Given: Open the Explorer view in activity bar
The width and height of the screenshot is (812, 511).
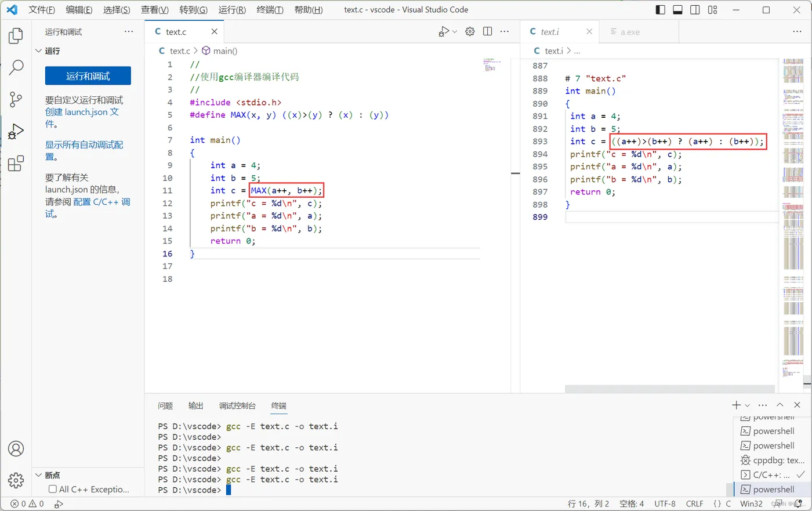Looking at the screenshot, I should (x=16, y=36).
